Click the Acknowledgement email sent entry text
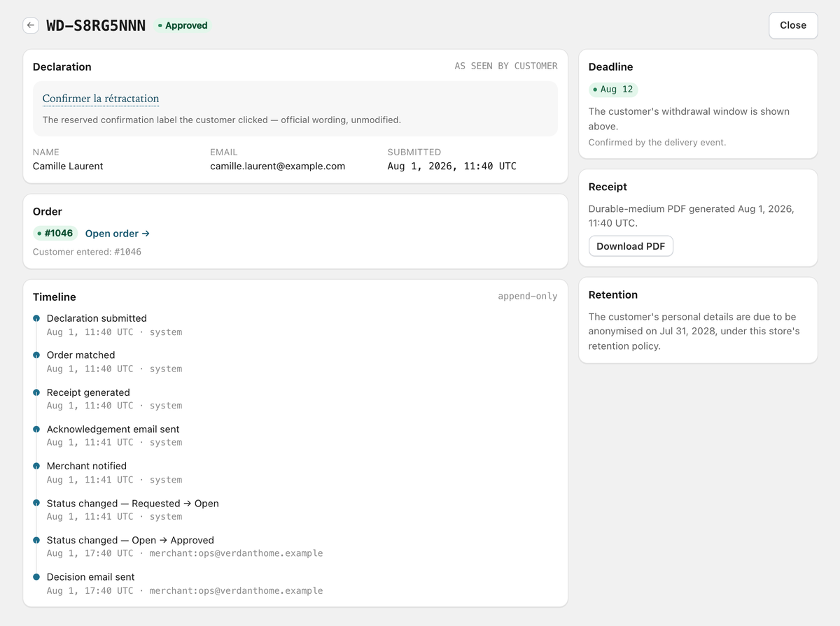 (113, 429)
